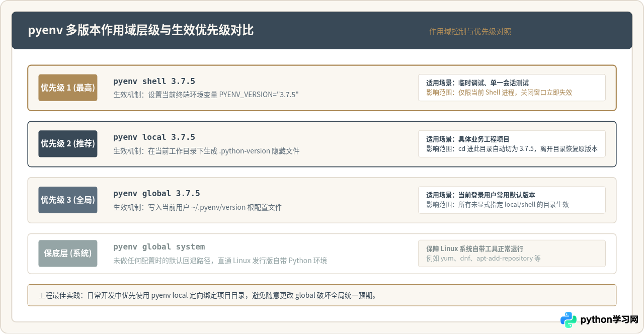
Task: Click the 所有未显式指定 local/shell scope text
Action: (498, 205)
